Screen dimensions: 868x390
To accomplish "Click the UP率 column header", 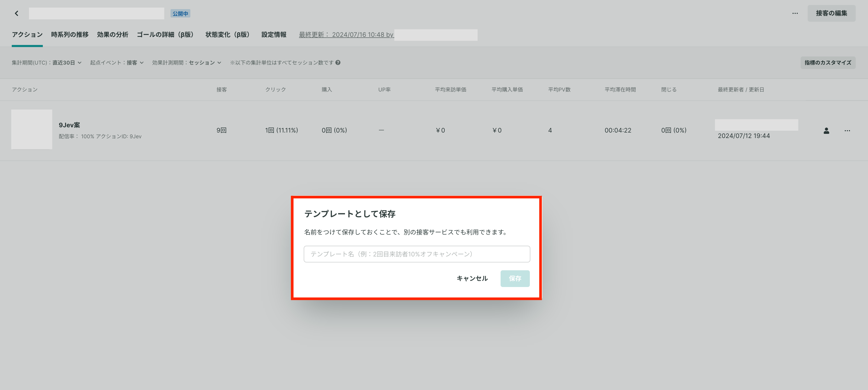I will 384,89.
